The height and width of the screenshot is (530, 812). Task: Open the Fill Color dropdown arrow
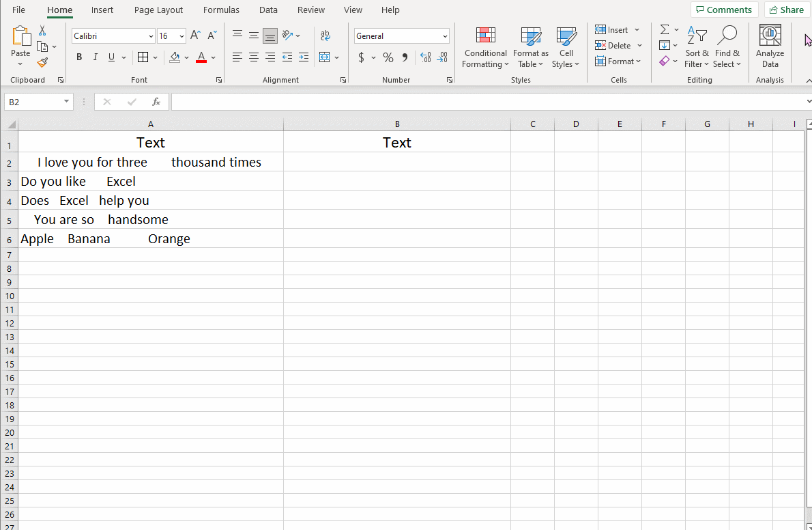click(187, 57)
